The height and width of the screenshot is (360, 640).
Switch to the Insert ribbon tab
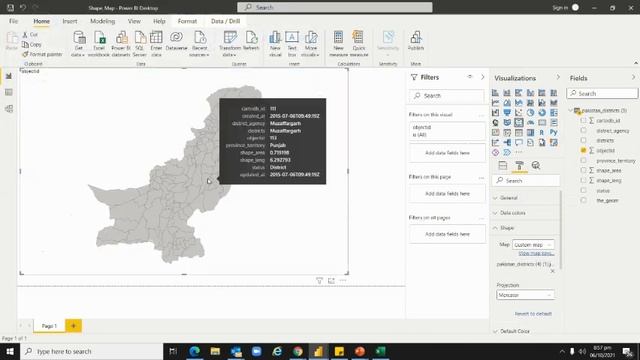70,21
